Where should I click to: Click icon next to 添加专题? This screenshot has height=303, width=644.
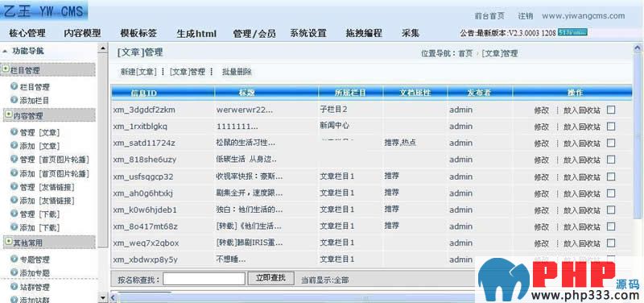pyautogui.click(x=14, y=272)
